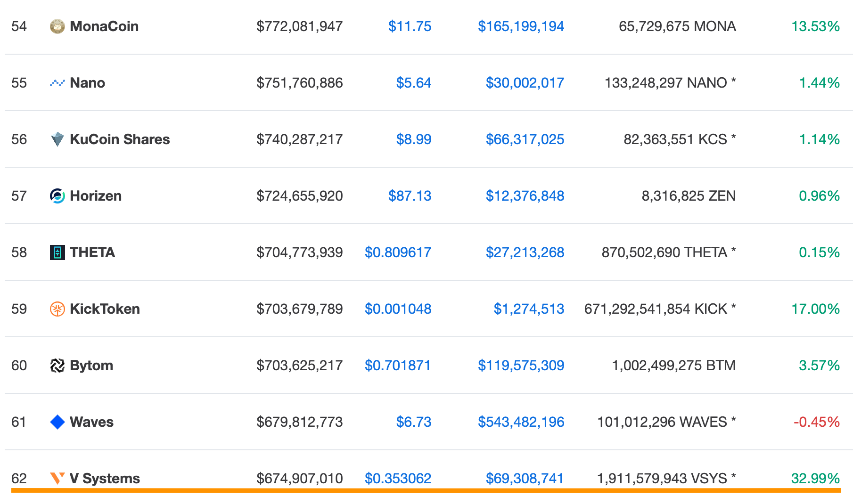The image size is (853, 504).
Task: Click Horizen price $87.13
Action: point(410,196)
